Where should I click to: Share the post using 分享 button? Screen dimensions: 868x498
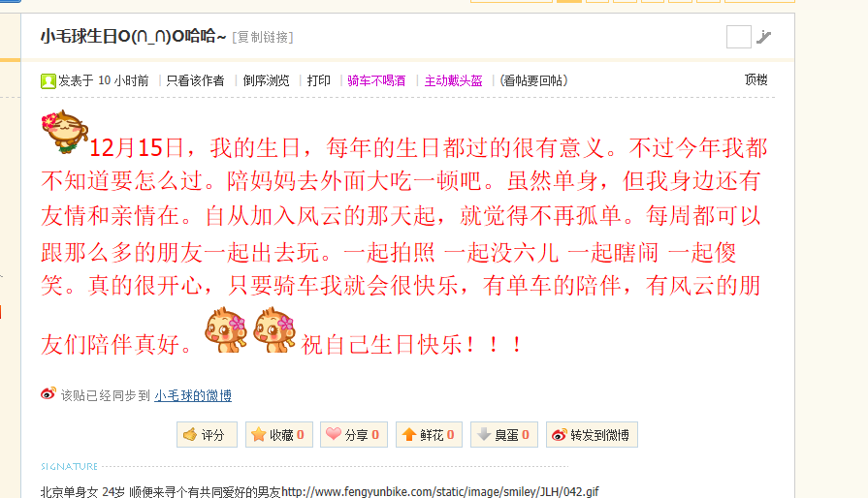point(354,434)
